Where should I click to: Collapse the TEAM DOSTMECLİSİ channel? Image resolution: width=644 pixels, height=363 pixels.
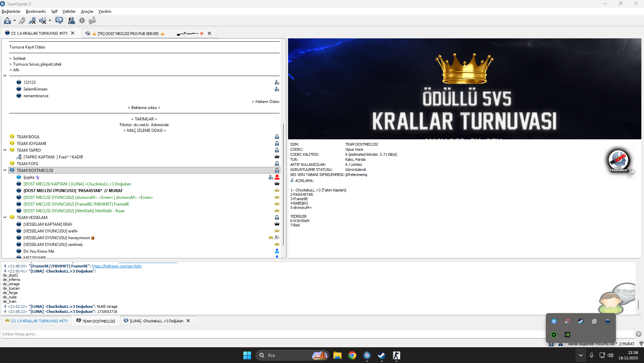click(5, 170)
